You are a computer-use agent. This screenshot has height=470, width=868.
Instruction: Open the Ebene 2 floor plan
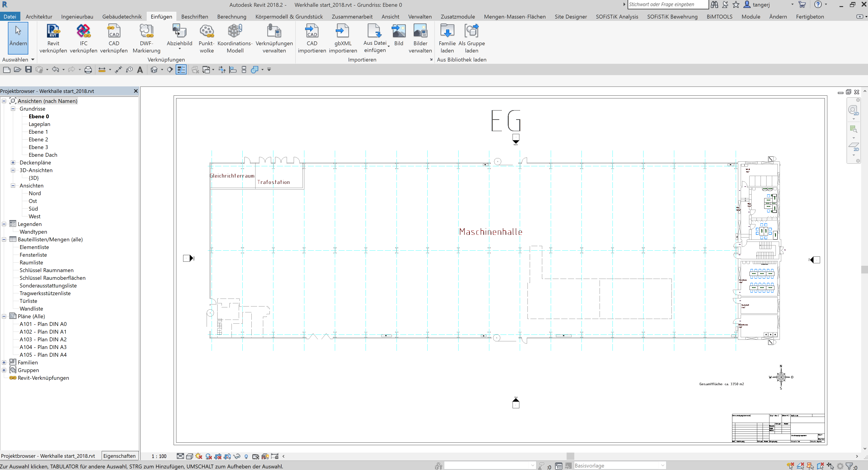coord(38,139)
